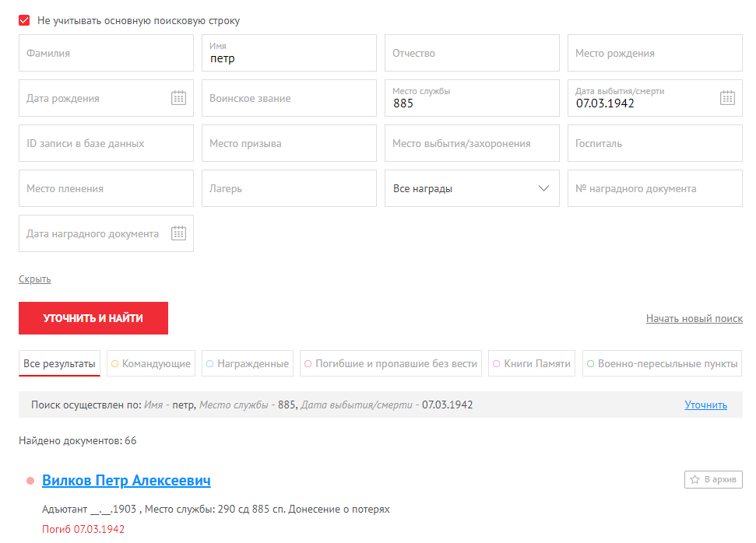Open calendar for Дата наградного документа field
The width and height of the screenshot is (756, 543).
178,233
